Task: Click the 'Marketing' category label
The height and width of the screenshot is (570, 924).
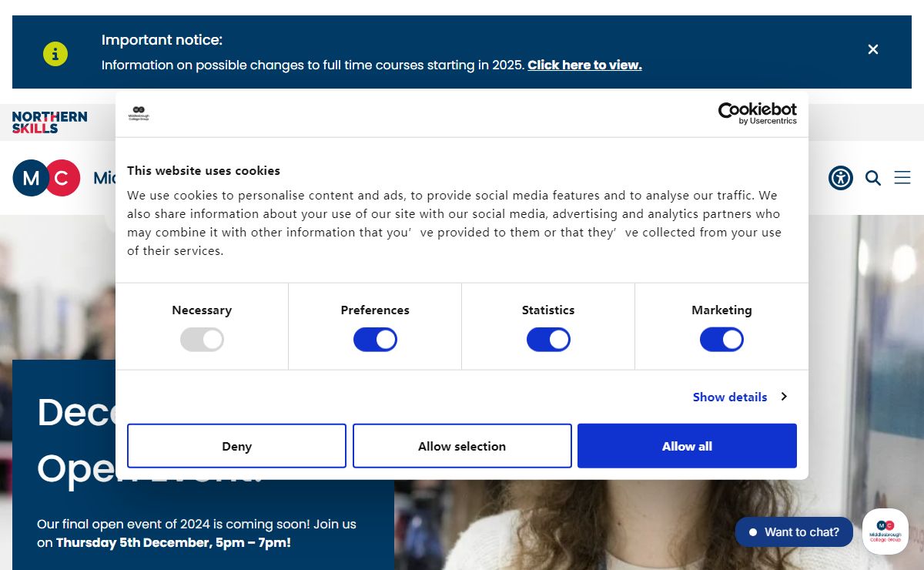Action: point(721,310)
